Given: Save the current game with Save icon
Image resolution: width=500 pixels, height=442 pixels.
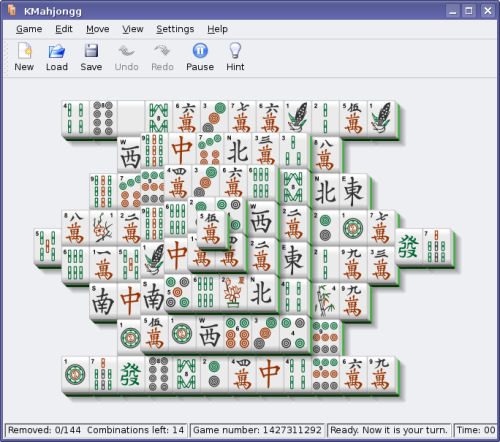Looking at the screenshot, I should [x=91, y=57].
